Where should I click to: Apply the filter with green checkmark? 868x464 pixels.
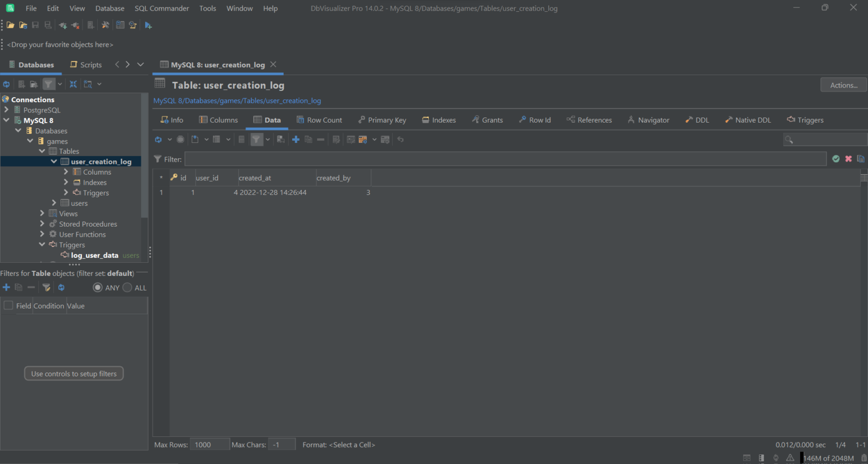[x=836, y=159]
